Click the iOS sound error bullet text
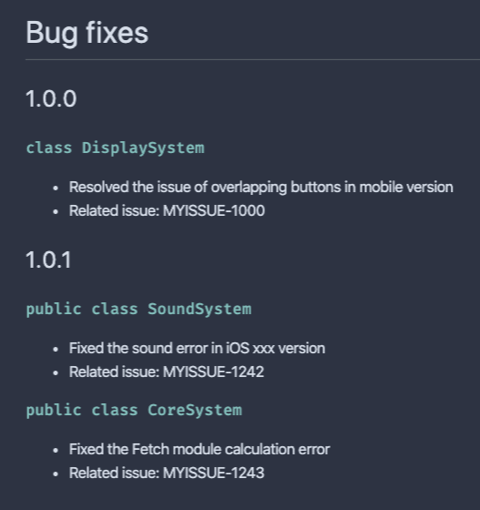The width and height of the screenshot is (480, 510). [197, 348]
